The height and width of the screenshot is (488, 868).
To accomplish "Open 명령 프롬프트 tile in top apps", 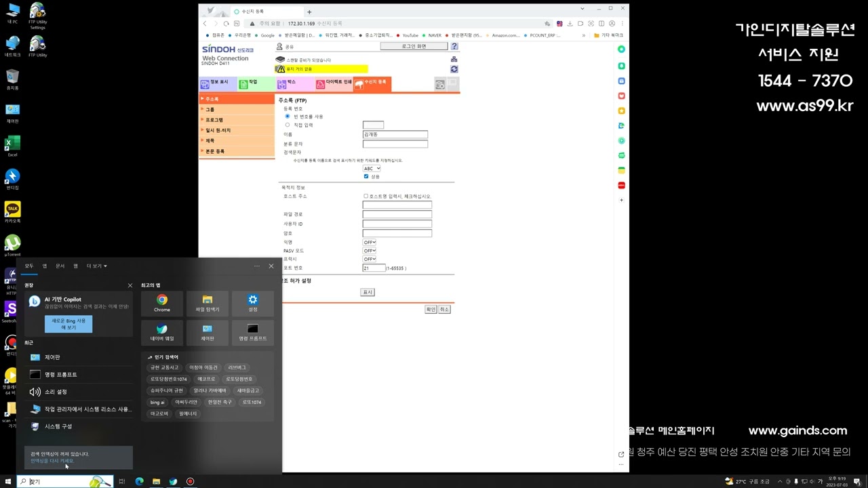I will pyautogui.click(x=253, y=332).
